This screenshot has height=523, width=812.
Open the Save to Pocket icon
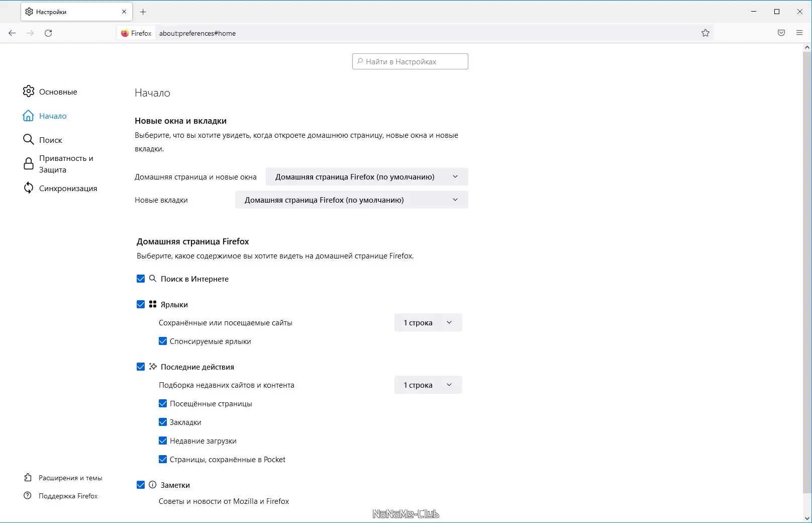point(781,33)
